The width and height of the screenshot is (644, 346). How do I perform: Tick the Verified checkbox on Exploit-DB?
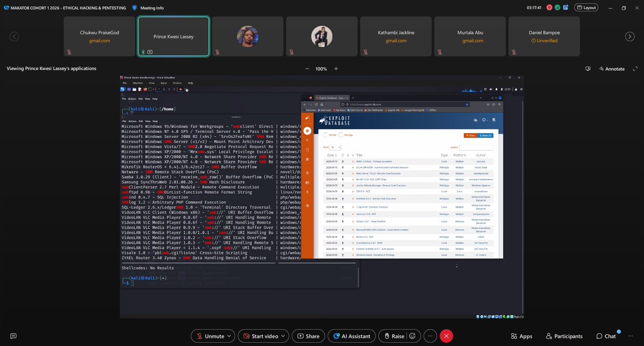325,135
